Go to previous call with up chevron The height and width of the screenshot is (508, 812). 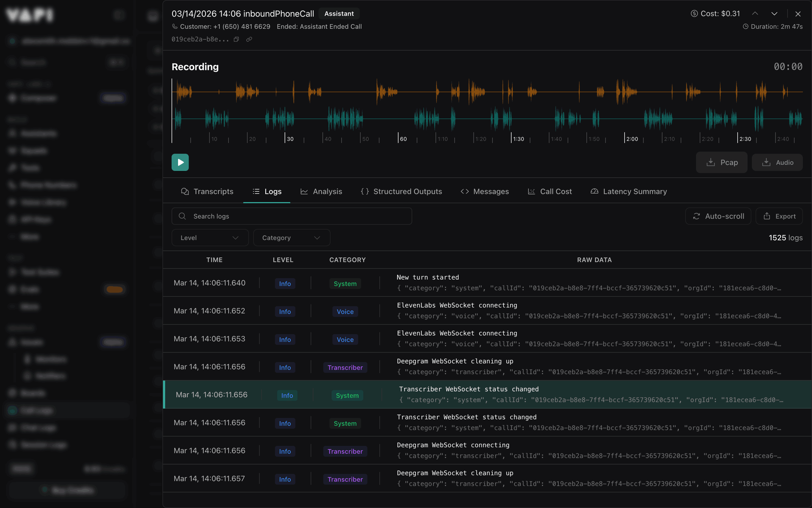[x=755, y=14]
